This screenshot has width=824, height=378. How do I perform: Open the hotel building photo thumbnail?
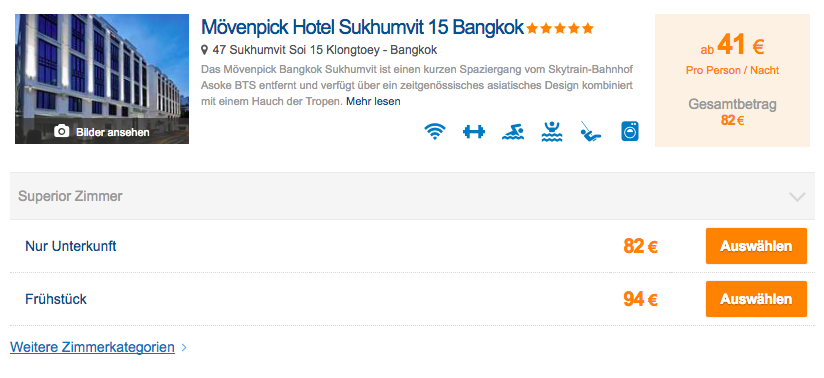click(102, 79)
